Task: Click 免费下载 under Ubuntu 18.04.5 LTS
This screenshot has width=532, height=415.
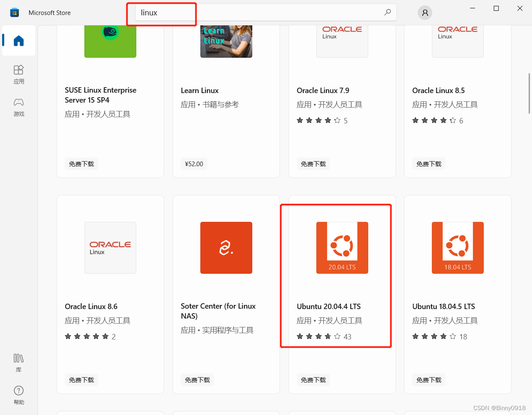Action: (429, 380)
